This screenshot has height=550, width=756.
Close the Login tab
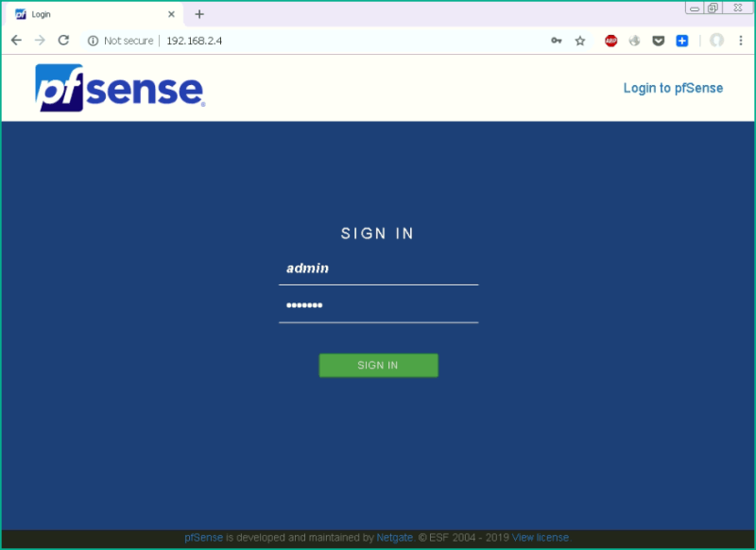click(171, 14)
